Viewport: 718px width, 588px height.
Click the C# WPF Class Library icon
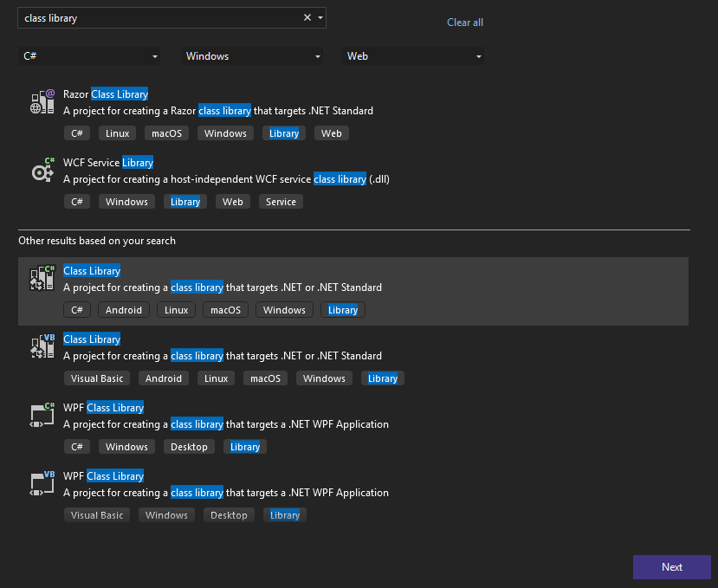(42, 415)
